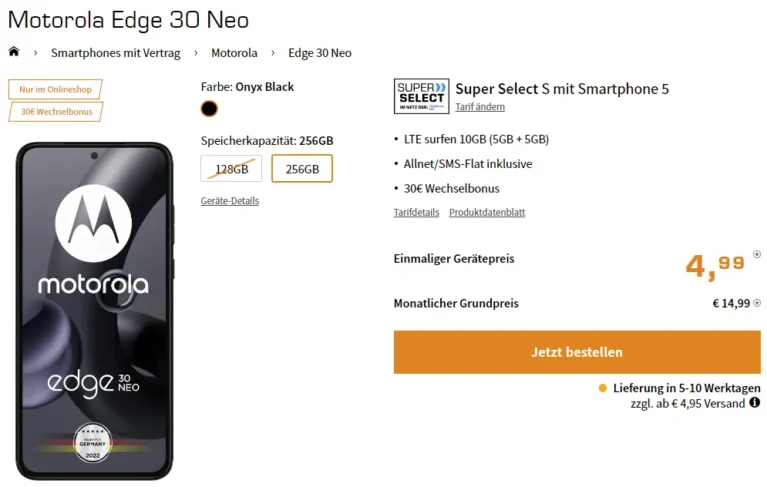Click chevron before Edge 30 Neo breadcrumb

272,53
